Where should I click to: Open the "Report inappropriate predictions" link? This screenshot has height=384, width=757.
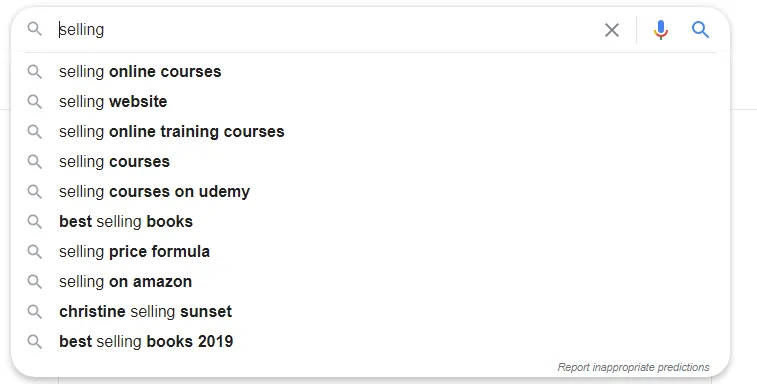[633, 367]
